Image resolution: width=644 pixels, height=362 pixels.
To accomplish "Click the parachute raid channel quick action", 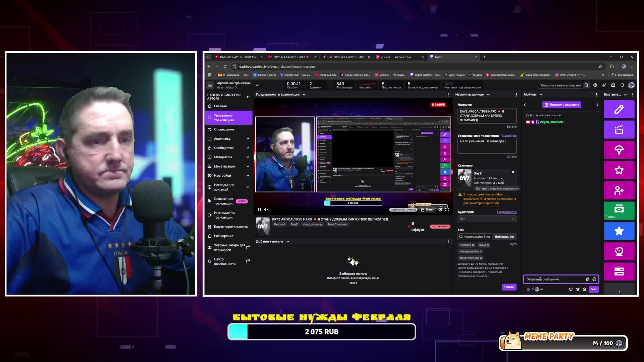I will 619,150.
